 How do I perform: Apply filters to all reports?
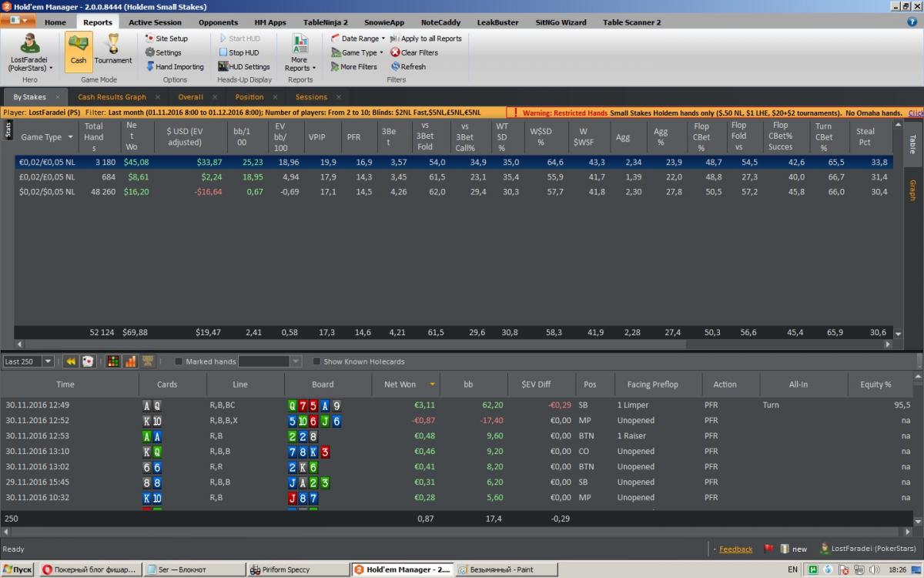click(x=426, y=39)
